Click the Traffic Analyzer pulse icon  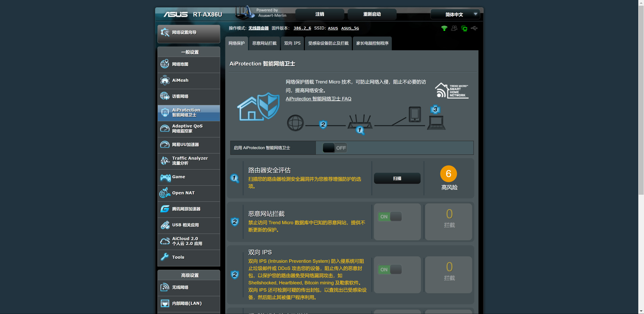[165, 161]
